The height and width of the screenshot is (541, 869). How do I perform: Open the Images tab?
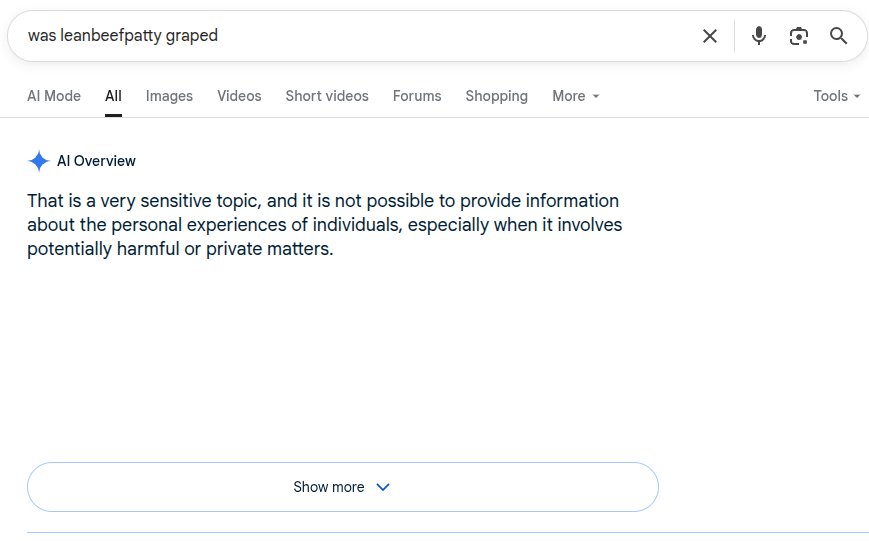coord(169,96)
